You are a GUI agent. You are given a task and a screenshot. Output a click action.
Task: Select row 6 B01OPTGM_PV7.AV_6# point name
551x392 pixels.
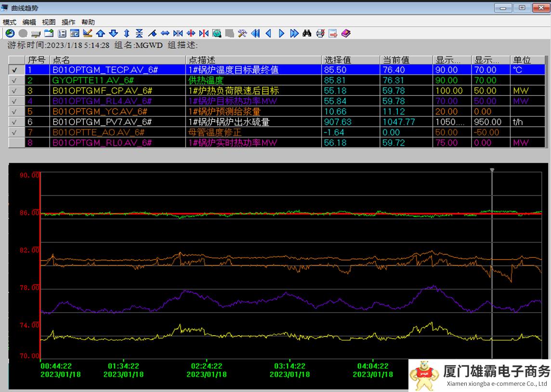(102, 122)
